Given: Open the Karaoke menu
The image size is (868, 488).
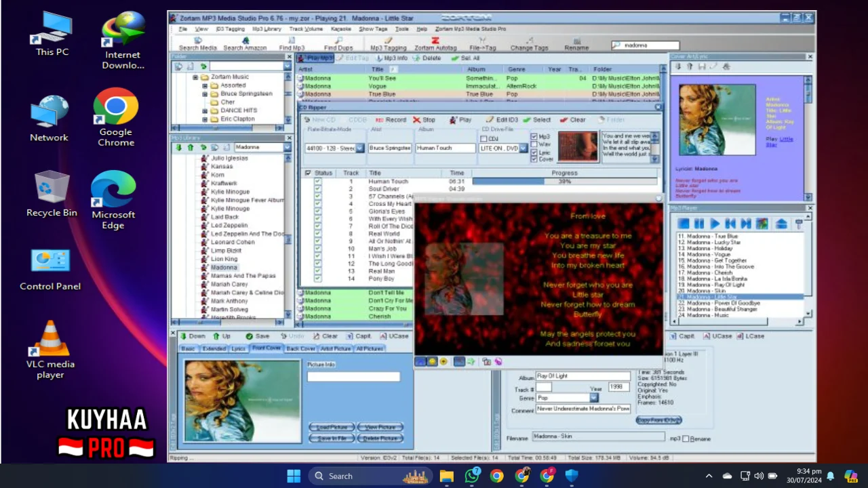Looking at the screenshot, I should tap(340, 29).
